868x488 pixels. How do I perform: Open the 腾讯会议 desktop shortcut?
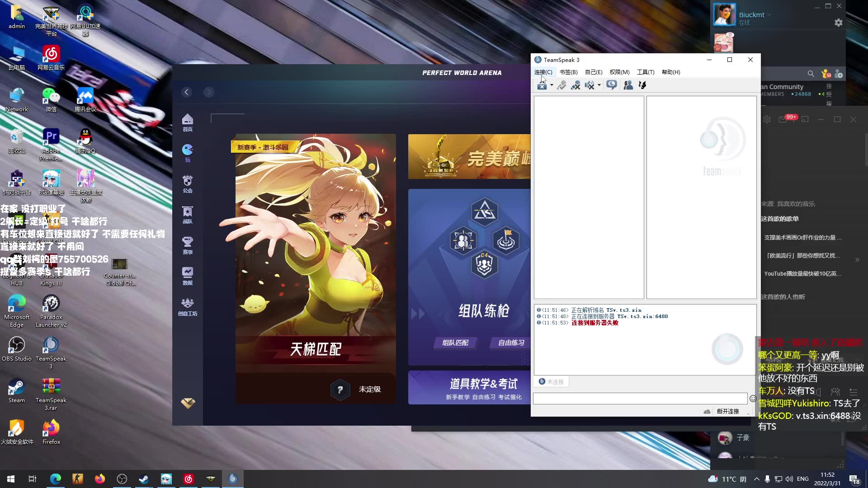[x=85, y=100]
